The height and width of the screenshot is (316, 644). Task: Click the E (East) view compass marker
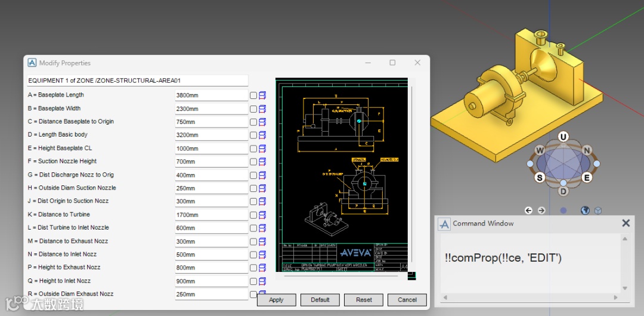coord(587,177)
